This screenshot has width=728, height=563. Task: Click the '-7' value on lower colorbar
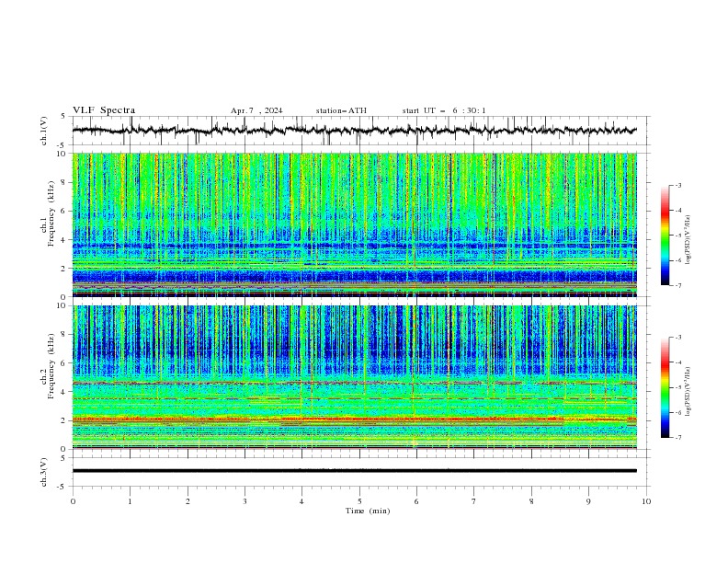[678, 438]
